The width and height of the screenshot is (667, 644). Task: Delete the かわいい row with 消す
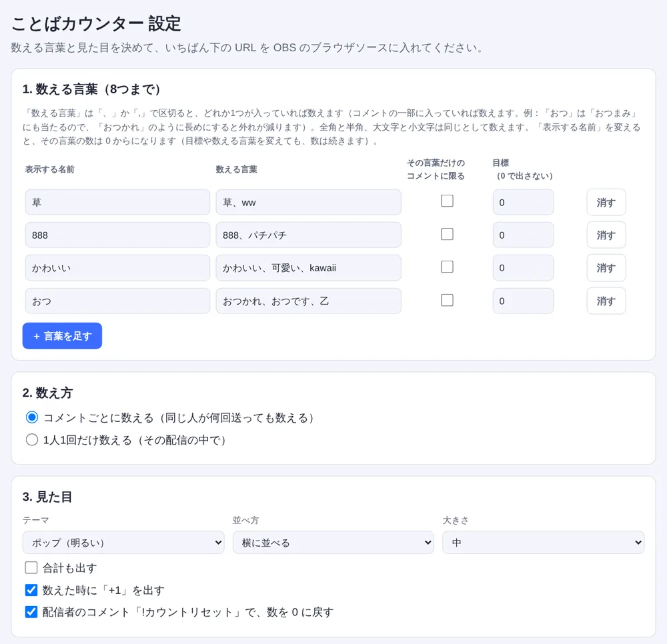[x=606, y=268]
